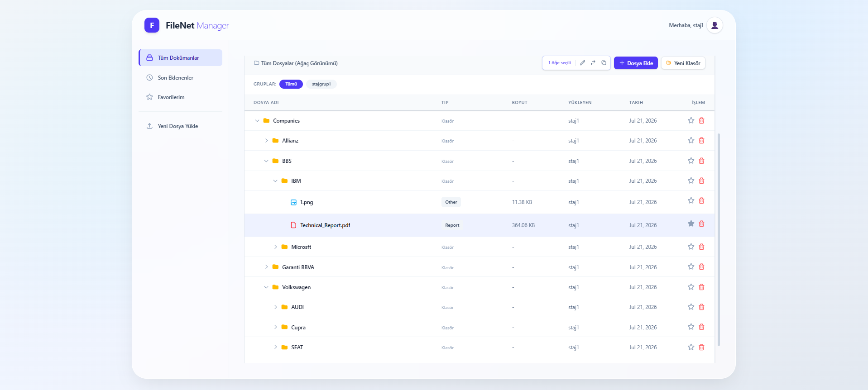Viewport: 868px width, 390px height.
Task: Collapse the Companies folder chevron
Action: (257, 121)
